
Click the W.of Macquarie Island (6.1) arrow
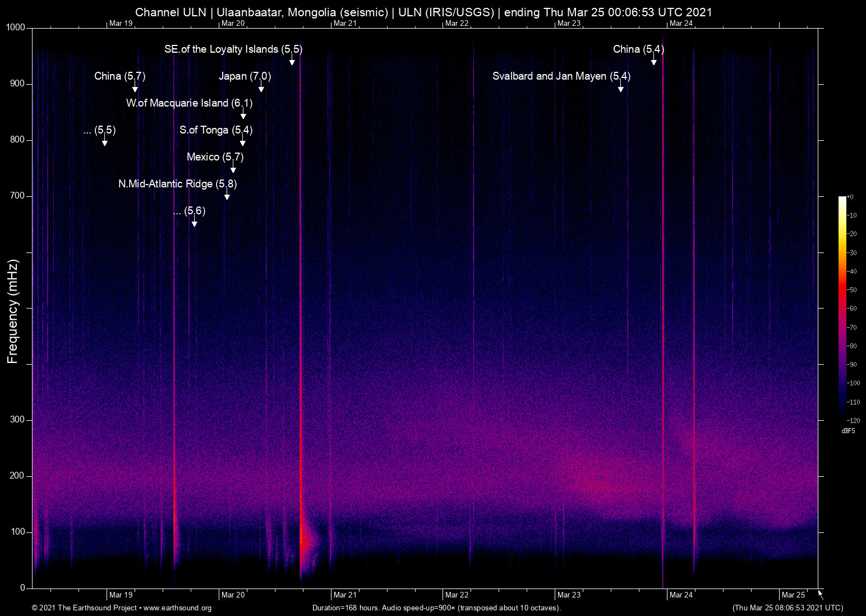[243, 114]
